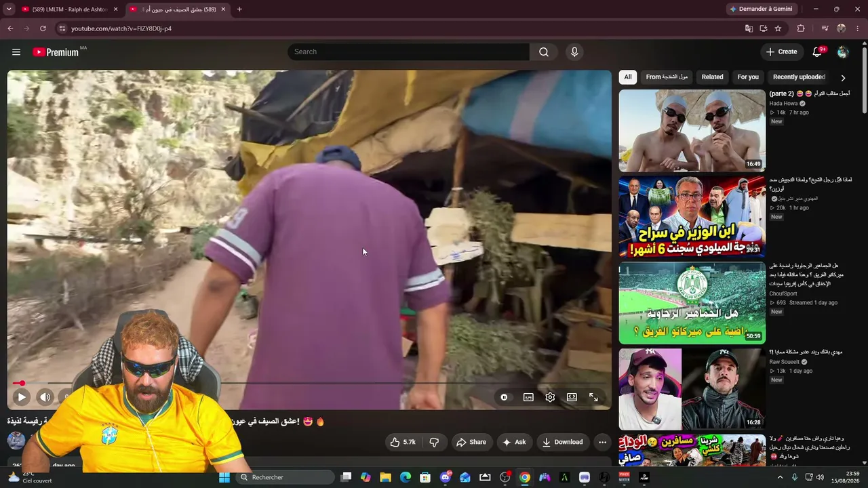Bookmark this page with the star
Screen dimensions: 868x488
pyautogui.click(x=778, y=28)
